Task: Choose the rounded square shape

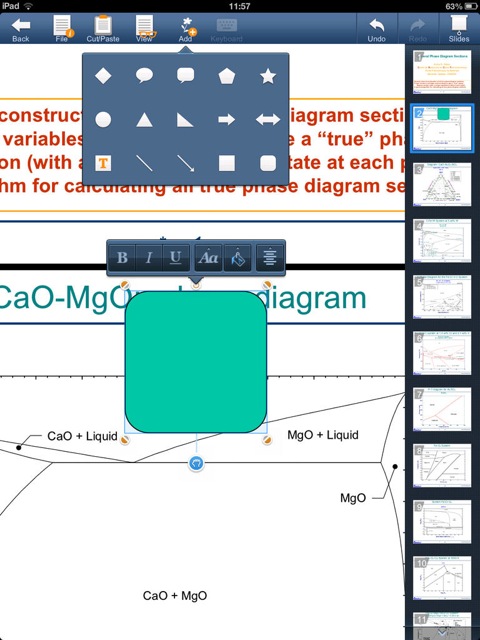Action: [268, 163]
